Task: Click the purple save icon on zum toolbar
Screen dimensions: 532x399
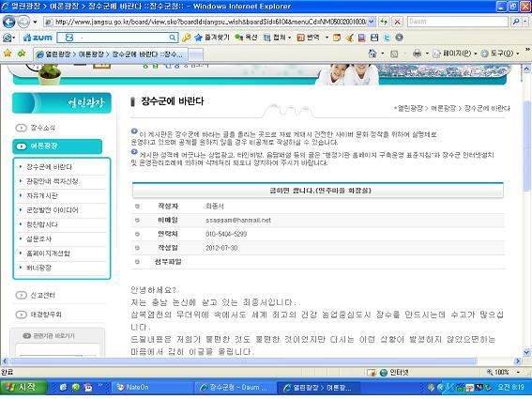Action: pos(361,38)
